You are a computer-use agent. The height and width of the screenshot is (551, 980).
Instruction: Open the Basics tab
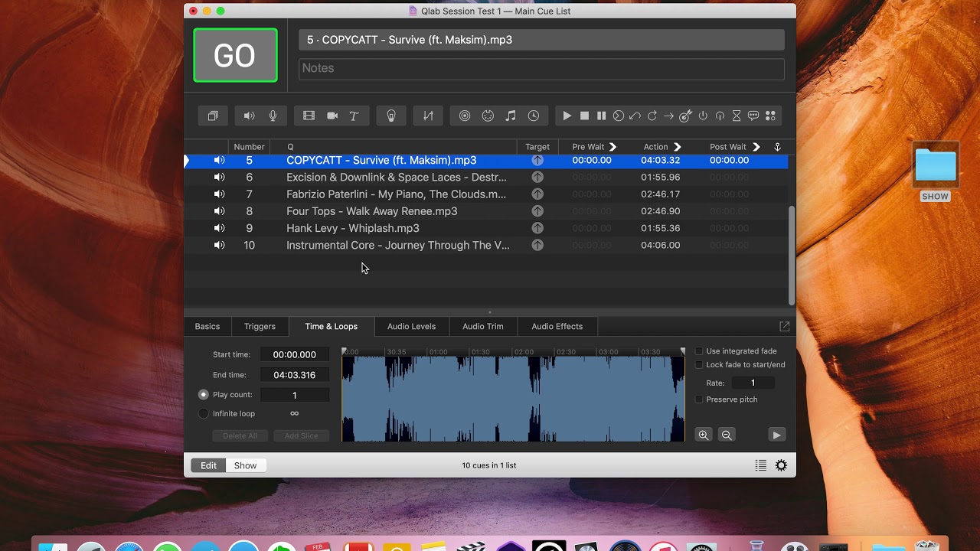click(x=207, y=326)
